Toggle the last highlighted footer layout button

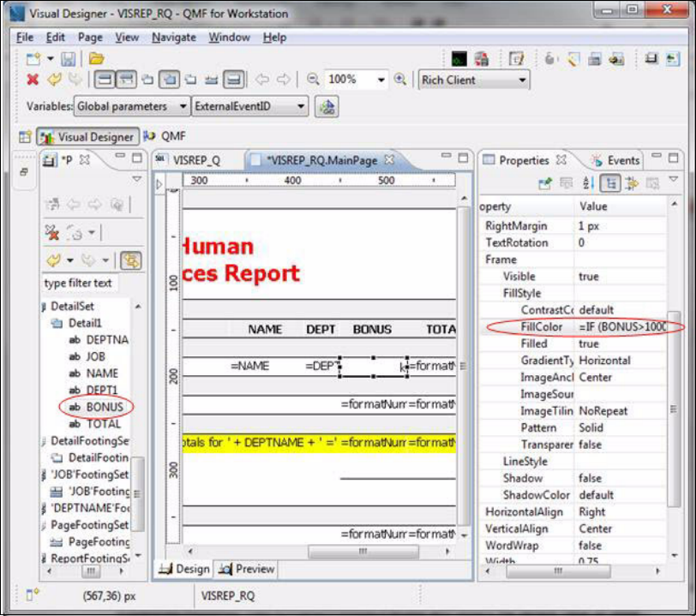(234, 80)
